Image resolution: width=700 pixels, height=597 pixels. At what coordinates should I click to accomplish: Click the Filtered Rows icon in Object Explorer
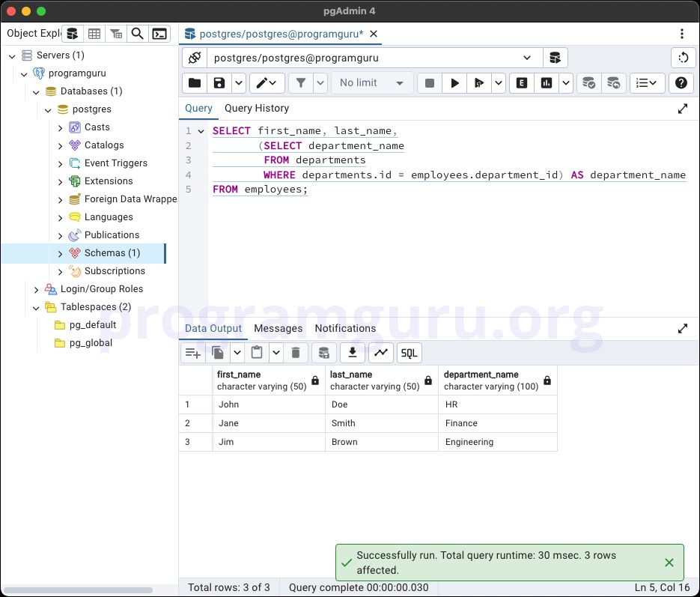(116, 34)
